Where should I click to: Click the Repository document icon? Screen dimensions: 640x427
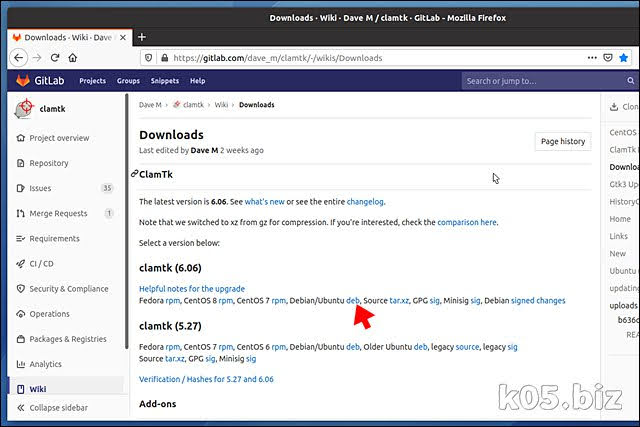point(20,163)
